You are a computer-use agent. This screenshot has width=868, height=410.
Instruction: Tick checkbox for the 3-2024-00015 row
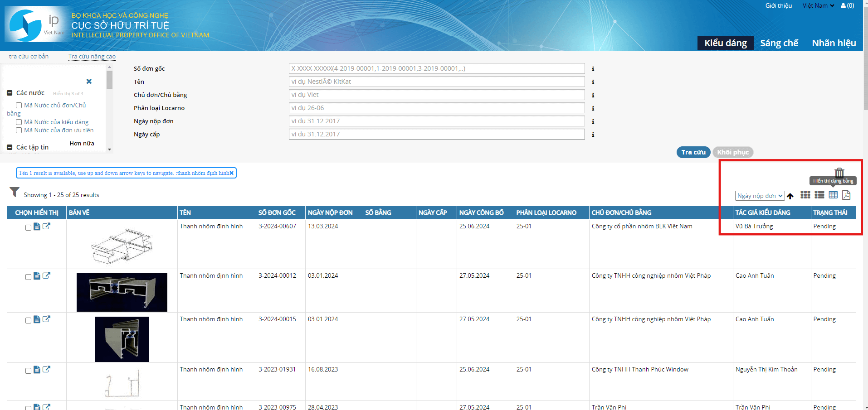point(28,321)
